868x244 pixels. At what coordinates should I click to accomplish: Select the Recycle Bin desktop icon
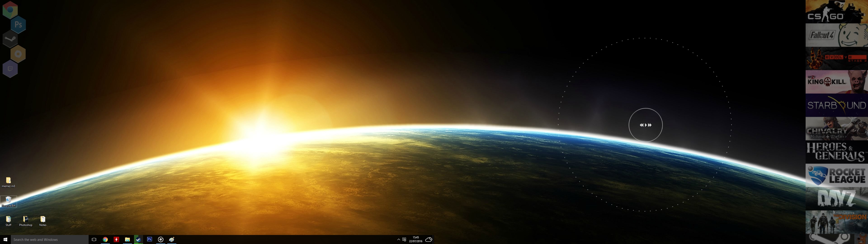click(x=8, y=202)
